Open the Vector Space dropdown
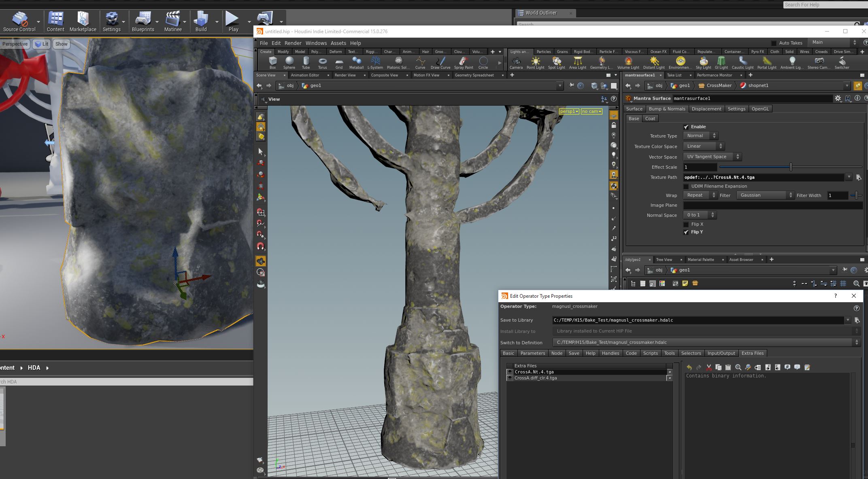 [x=712, y=157]
